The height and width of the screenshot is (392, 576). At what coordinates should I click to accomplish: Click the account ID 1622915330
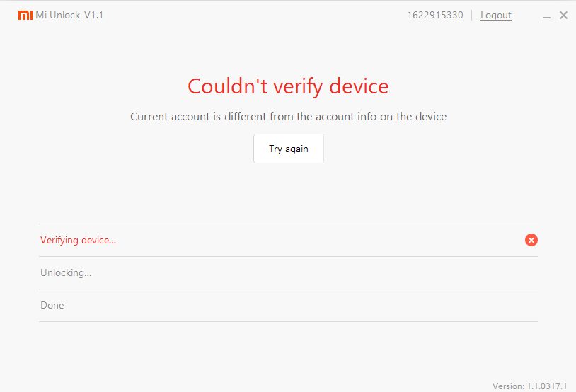(435, 15)
